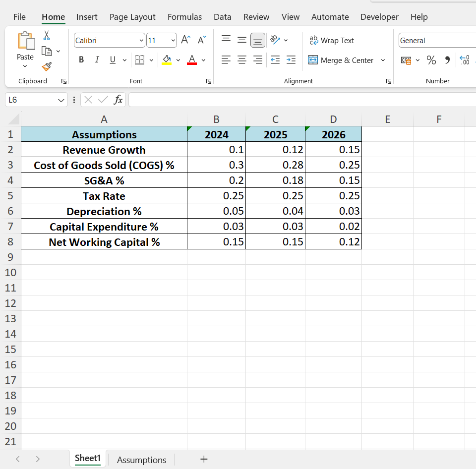Click the Center horizontal alignment icon
The height and width of the screenshot is (469, 476).
pos(242,60)
